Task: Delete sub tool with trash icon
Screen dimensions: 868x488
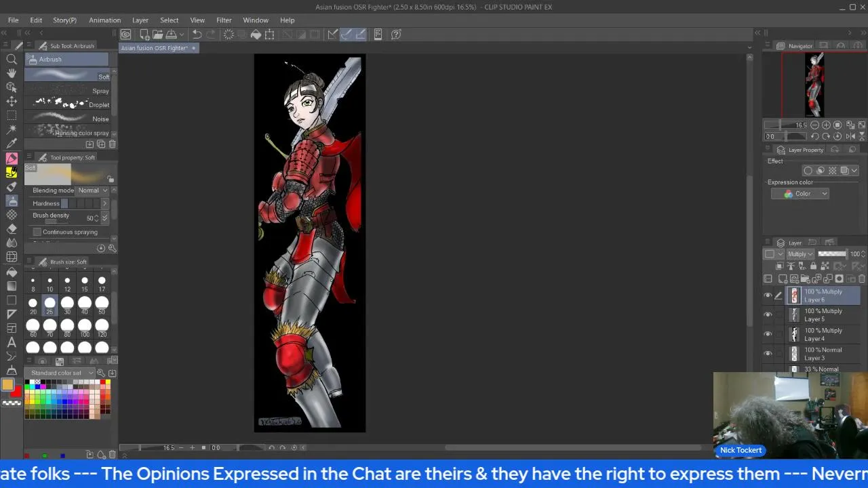Action: tap(112, 144)
